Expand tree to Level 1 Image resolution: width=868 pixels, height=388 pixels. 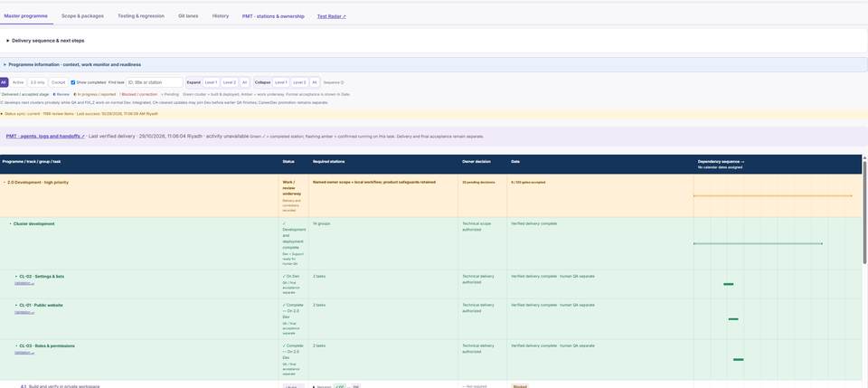(211, 82)
